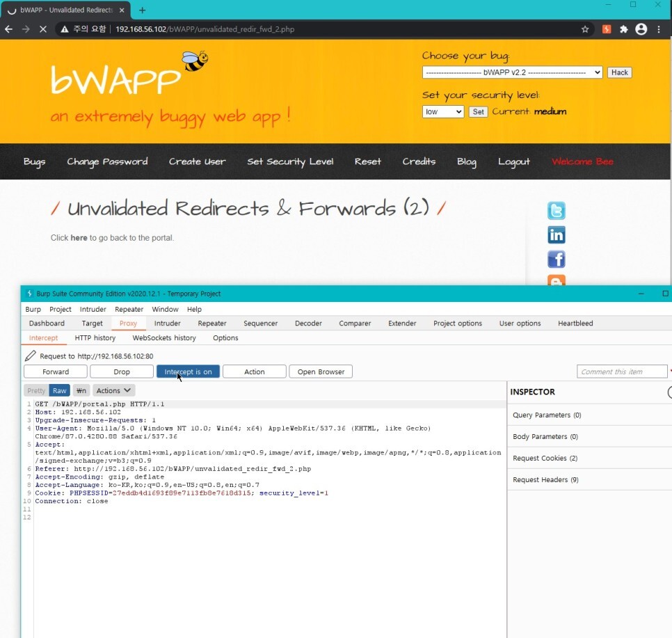Bookmark page with star icon
This screenshot has width=672, height=638.
click(x=585, y=29)
